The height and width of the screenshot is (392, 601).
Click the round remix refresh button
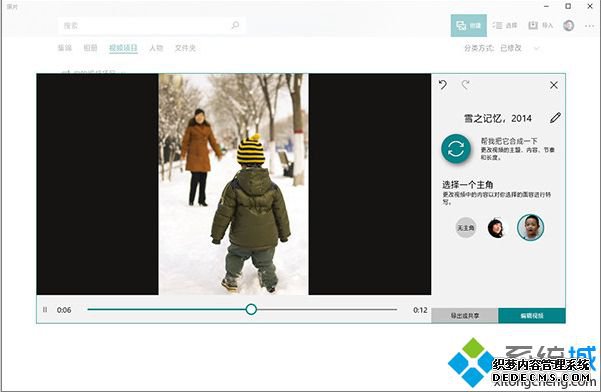click(x=456, y=149)
